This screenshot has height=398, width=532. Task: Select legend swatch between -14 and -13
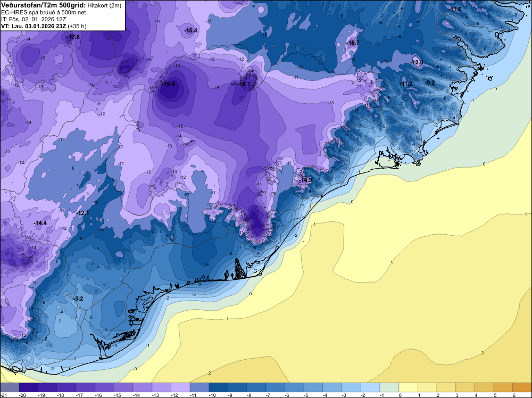(143, 387)
